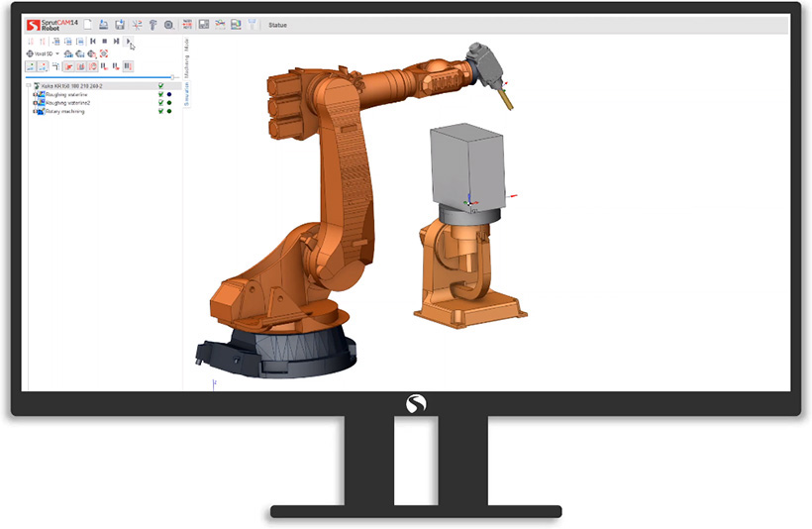Click the New project file icon
Image resolution: width=812 pixels, height=529 pixels.
point(88,24)
